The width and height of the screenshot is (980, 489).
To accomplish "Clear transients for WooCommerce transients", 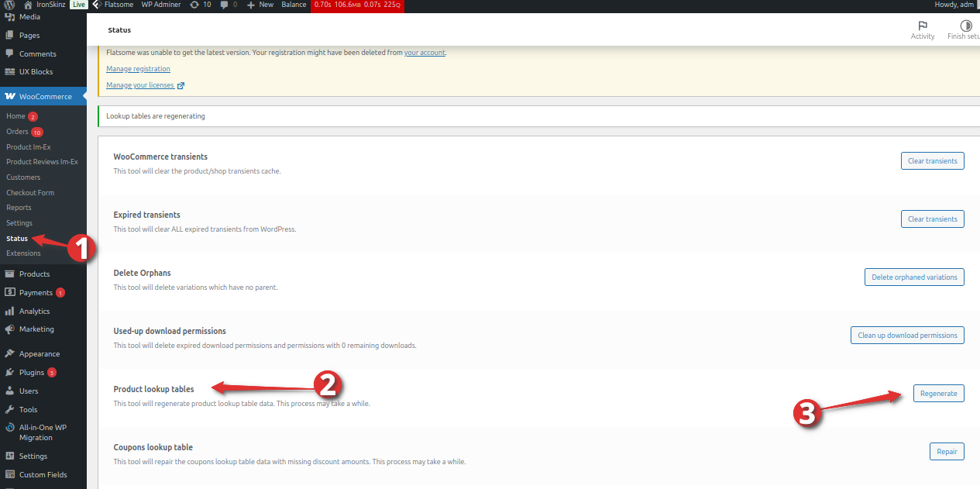I will pyautogui.click(x=933, y=161).
